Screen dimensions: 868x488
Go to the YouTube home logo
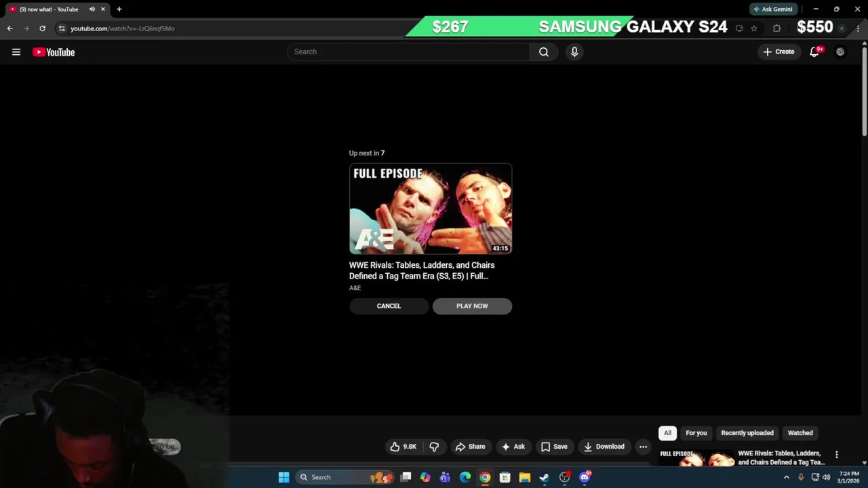[x=54, y=52]
